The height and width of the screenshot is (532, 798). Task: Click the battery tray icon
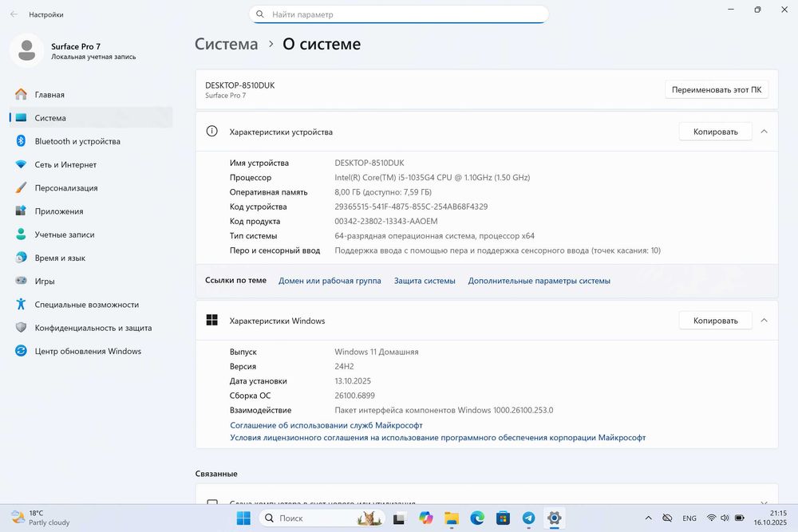pos(740,518)
